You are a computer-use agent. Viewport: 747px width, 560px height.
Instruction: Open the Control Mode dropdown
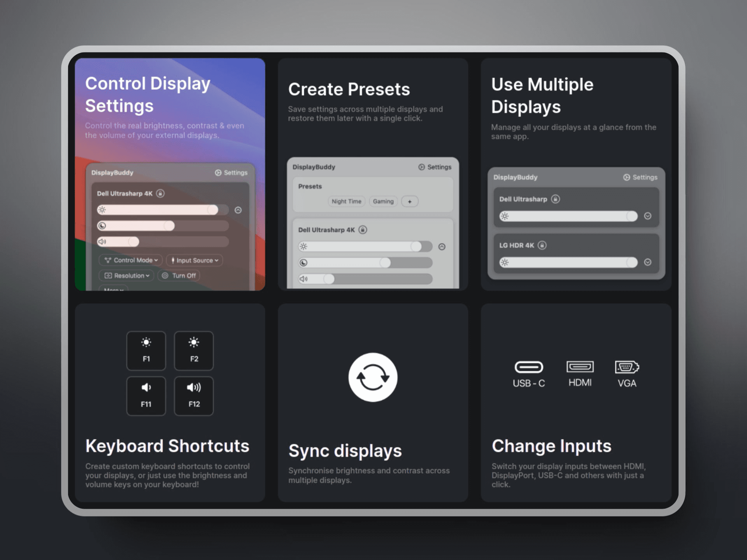131,260
